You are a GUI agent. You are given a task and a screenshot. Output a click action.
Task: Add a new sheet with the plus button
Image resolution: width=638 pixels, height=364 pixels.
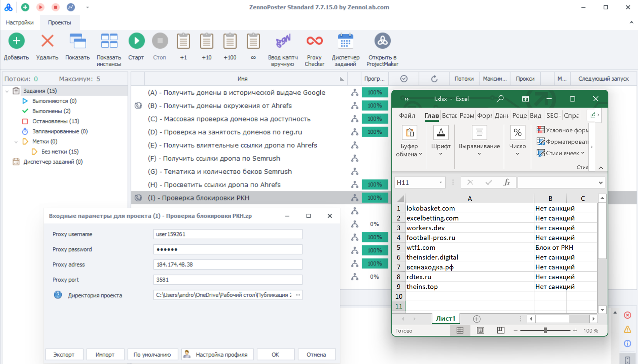(x=477, y=319)
